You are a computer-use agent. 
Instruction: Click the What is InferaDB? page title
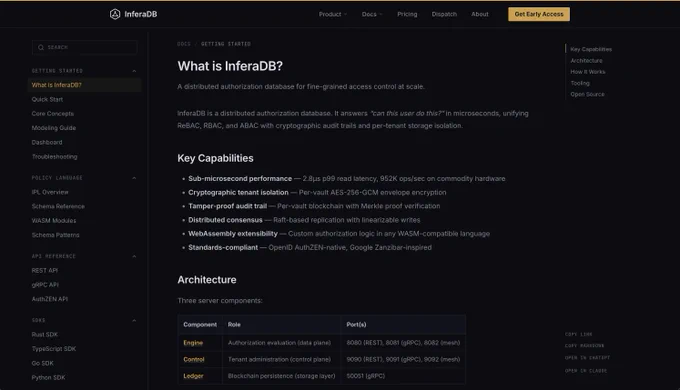pyautogui.click(x=230, y=66)
